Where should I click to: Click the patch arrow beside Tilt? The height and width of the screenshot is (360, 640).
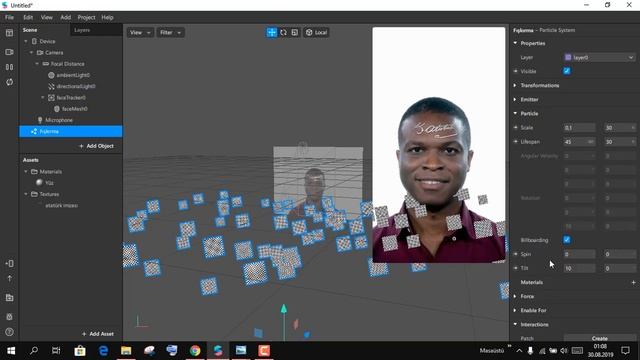516,268
